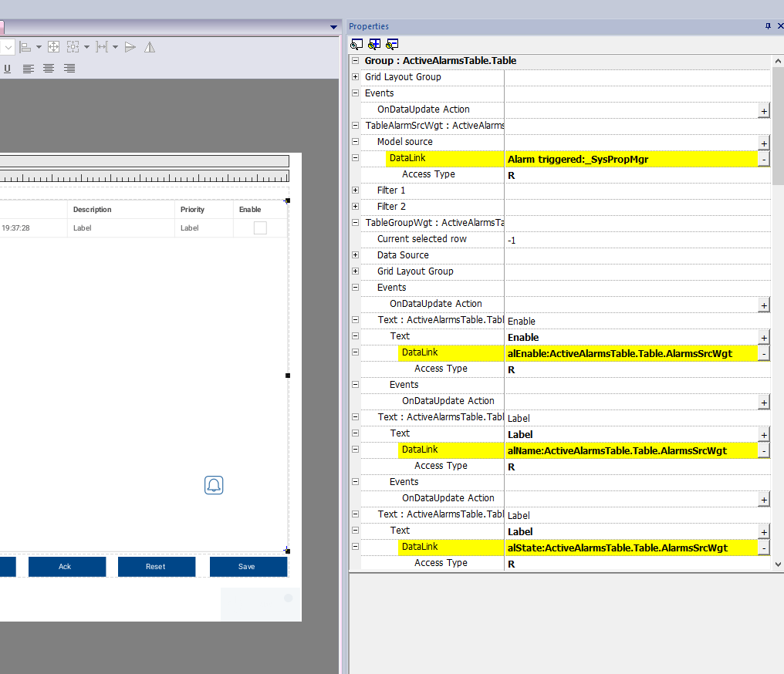Viewport: 784px width, 674px height.
Task: Click the flip horizontal mirror icon
Action: [150, 47]
